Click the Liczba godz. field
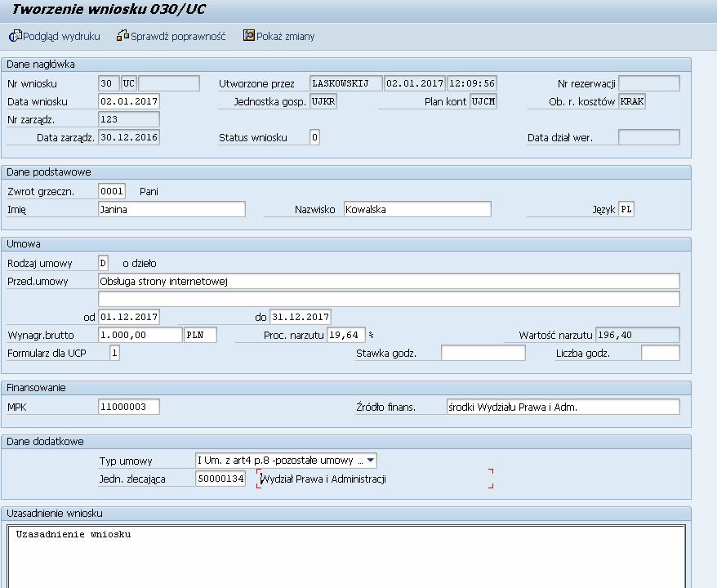 [x=661, y=353]
